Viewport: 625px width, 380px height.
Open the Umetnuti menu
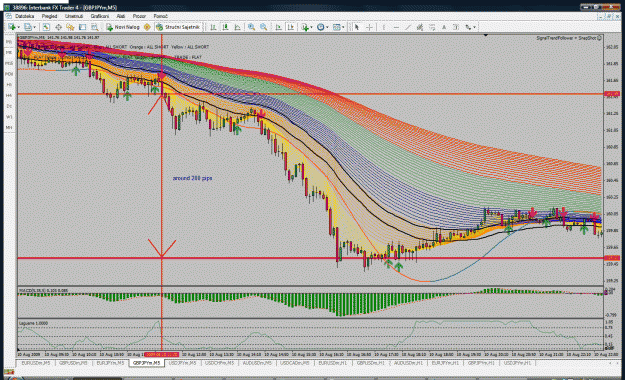(x=74, y=16)
